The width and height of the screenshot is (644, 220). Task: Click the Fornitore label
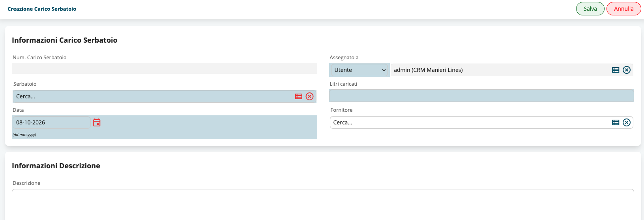pyautogui.click(x=341, y=110)
